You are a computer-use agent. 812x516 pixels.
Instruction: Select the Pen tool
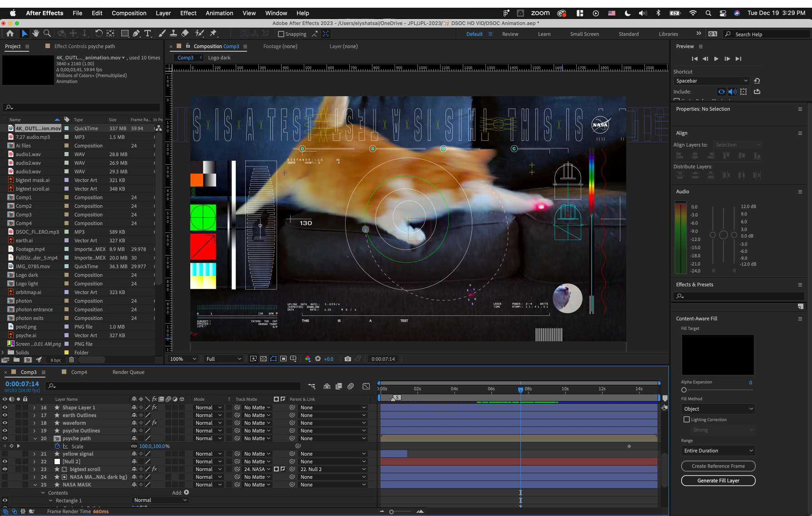tap(136, 34)
